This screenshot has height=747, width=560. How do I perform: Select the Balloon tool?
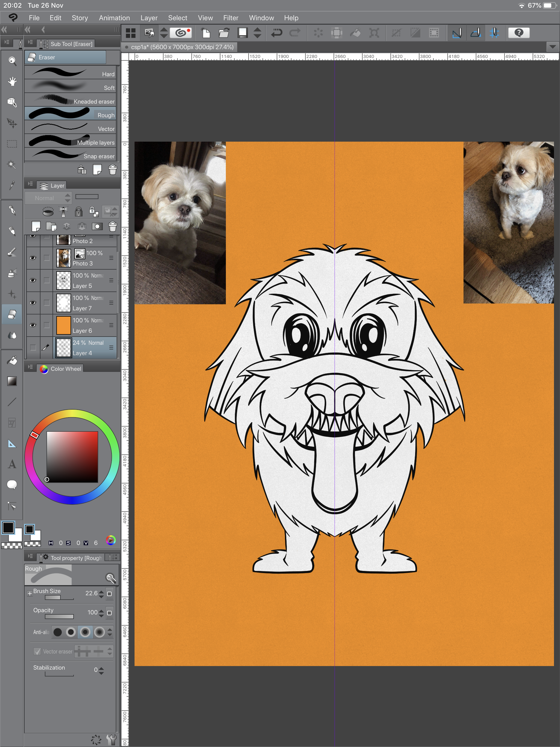click(x=12, y=485)
